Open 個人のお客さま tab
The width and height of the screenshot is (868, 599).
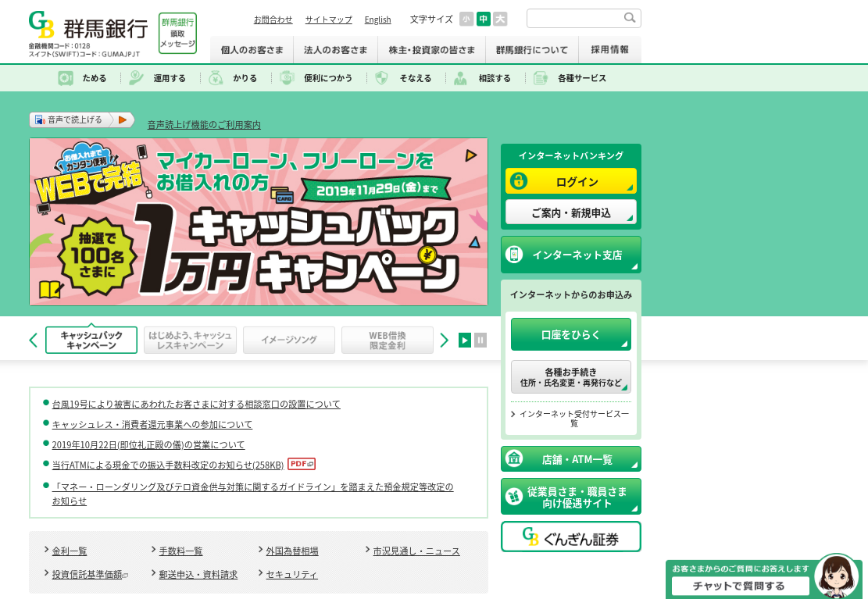click(x=252, y=50)
